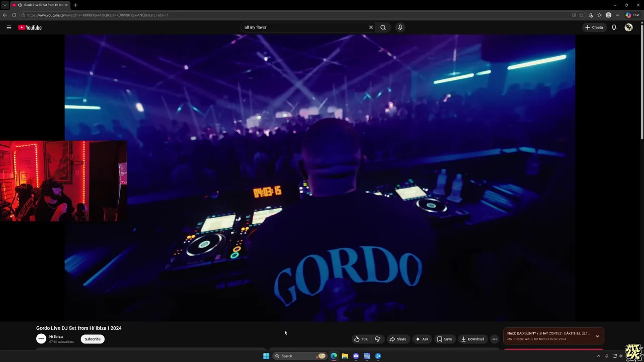Open the Hï Ibiza channel avatar
This screenshot has height=362, width=644.
coord(41,339)
